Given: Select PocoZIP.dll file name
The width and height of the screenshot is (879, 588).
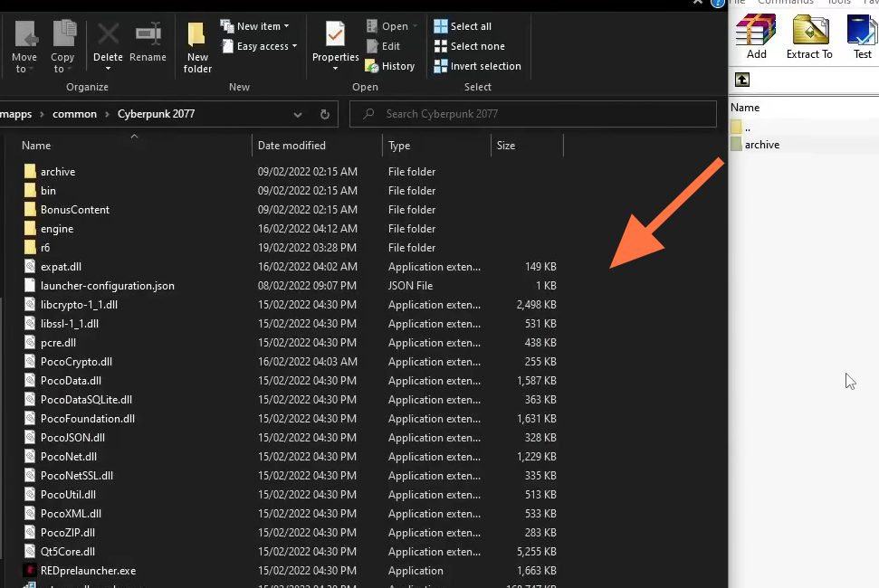Looking at the screenshot, I should (x=68, y=533).
